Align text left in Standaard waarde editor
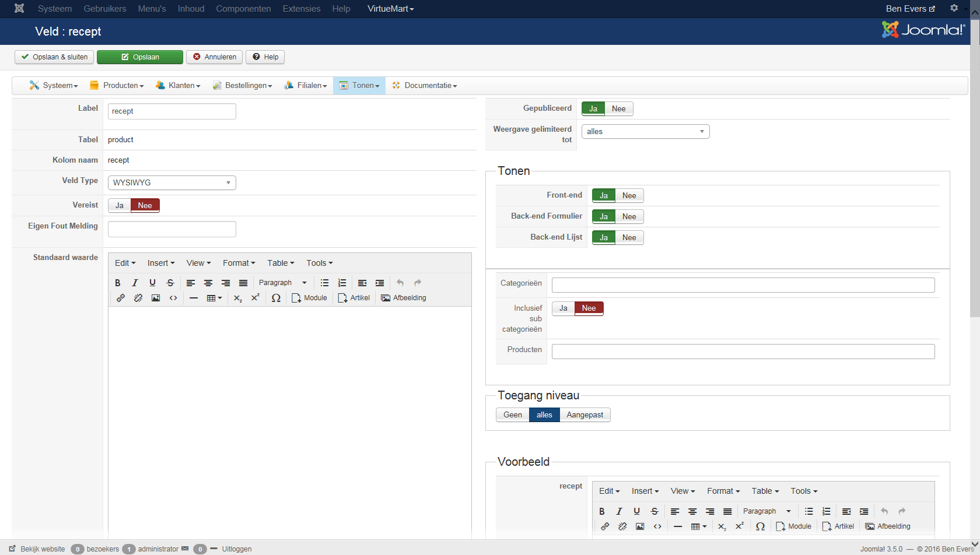Image resolution: width=980 pixels, height=555 pixels. pyautogui.click(x=191, y=283)
